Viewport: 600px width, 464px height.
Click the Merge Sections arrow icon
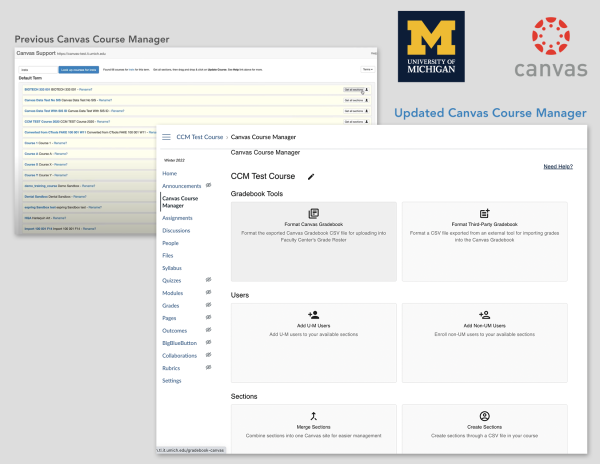pyautogui.click(x=313, y=416)
